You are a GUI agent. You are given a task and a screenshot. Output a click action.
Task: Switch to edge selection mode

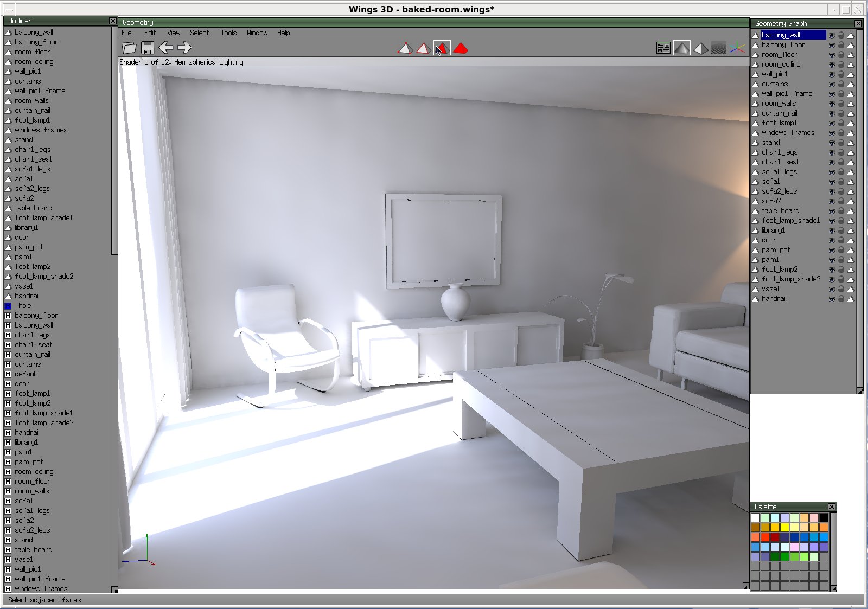point(423,49)
